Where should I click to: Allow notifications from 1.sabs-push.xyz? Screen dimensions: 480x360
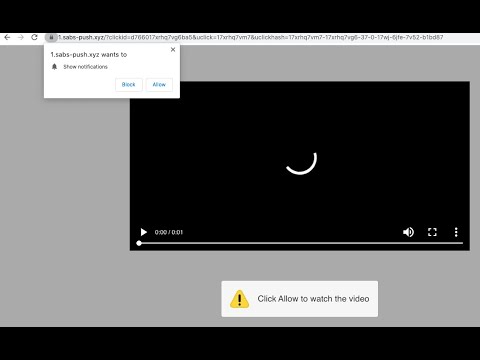(x=159, y=85)
